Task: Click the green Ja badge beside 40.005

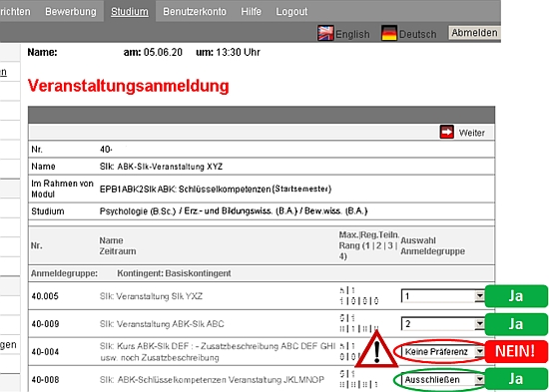Action: click(x=516, y=296)
